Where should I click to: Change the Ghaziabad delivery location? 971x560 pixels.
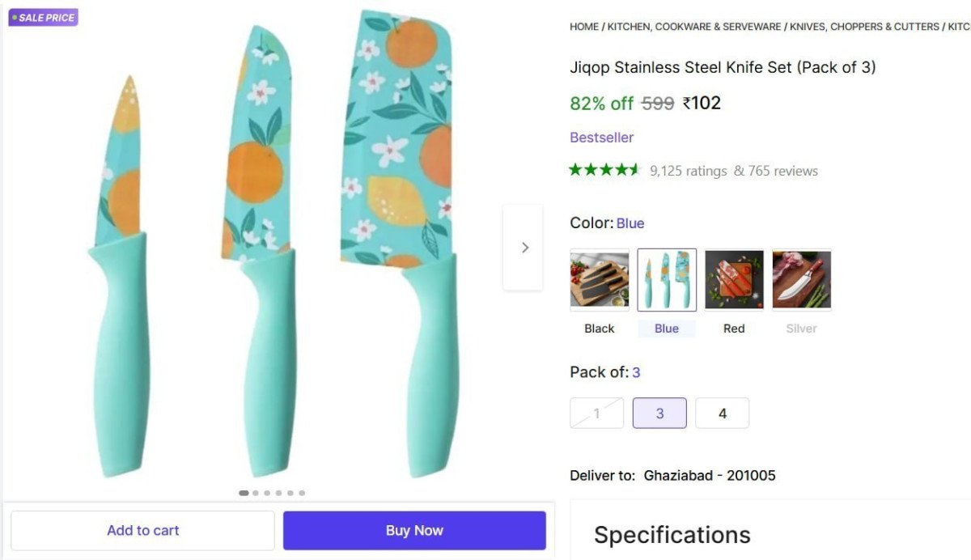[x=708, y=475]
